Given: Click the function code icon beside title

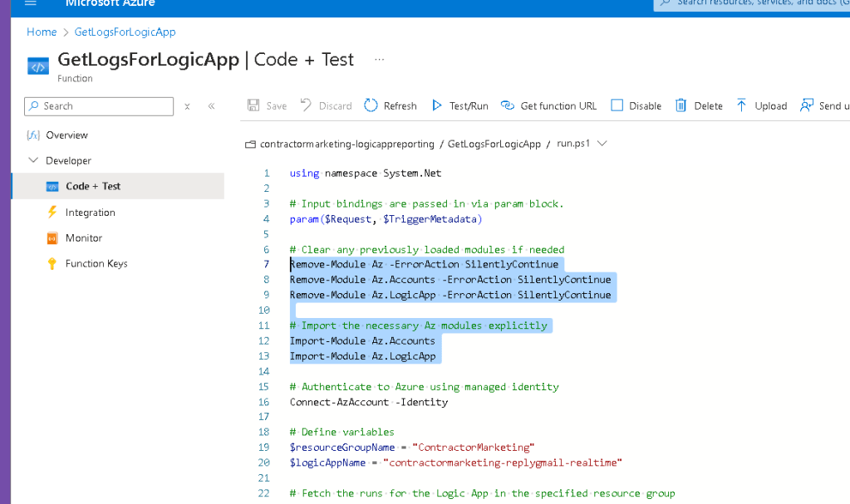Looking at the screenshot, I should point(38,67).
